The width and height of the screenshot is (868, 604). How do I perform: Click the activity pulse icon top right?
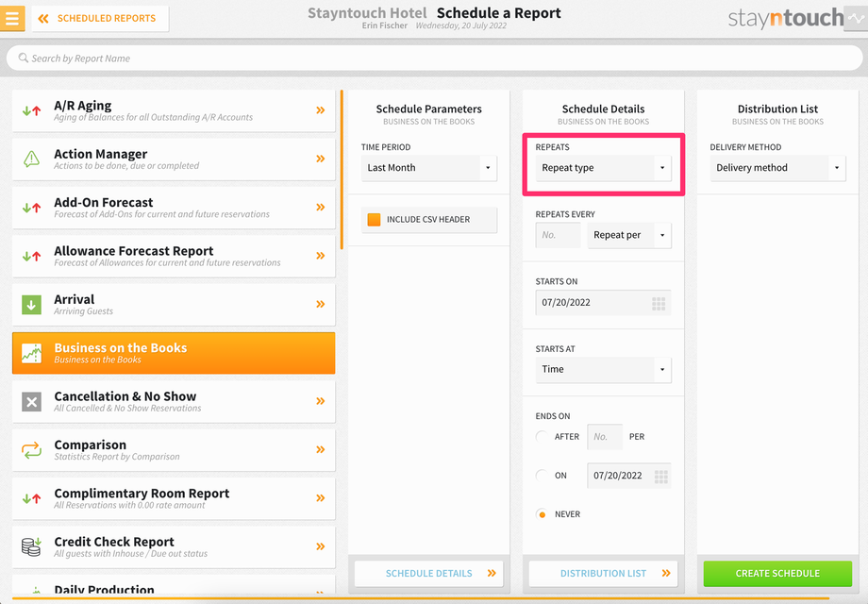[856, 18]
